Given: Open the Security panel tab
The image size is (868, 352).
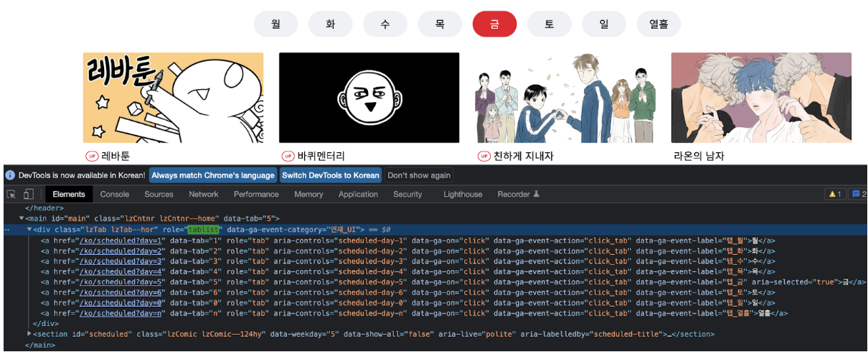Looking at the screenshot, I should (407, 194).
